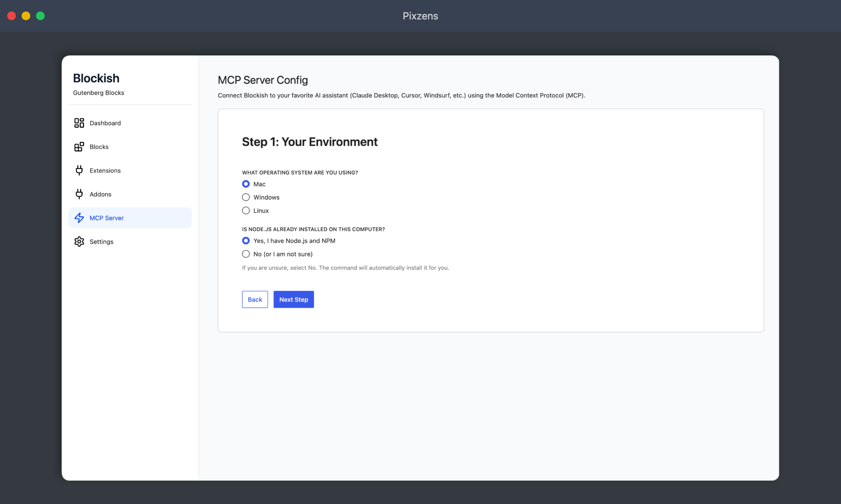The width and height of the screenshot is (841, 504).
Task: Click the MCP Server Config heading
Action: coord(263,80)
